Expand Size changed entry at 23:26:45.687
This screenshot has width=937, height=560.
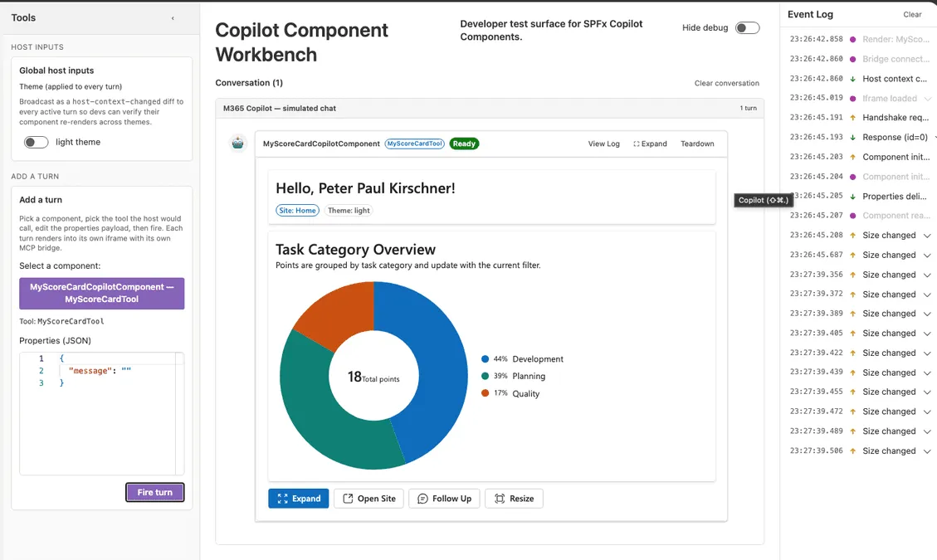pos(927,256)
